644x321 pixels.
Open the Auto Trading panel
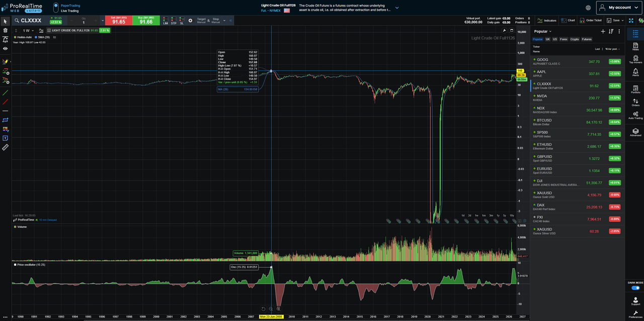click(x=635, y=116)
